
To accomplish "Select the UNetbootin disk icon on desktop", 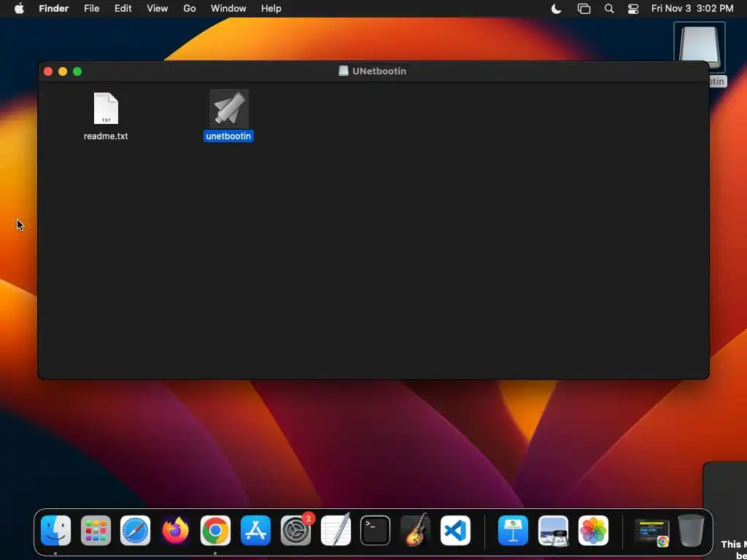I will [x=699, y=47].
